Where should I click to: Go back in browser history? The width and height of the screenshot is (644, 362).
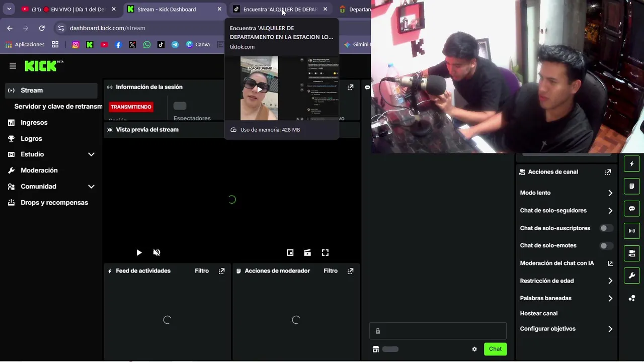pyautogui.click(x=10, y=28)
